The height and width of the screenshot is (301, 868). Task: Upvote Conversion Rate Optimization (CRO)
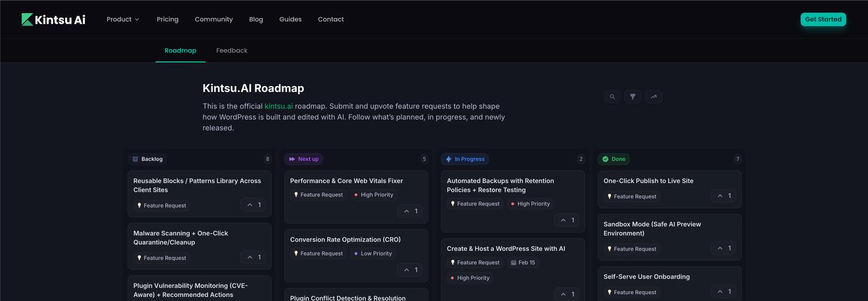(410, 270)
